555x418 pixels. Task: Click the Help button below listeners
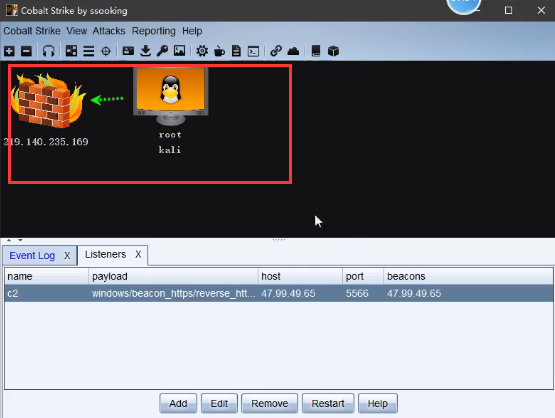coord(378,403)
